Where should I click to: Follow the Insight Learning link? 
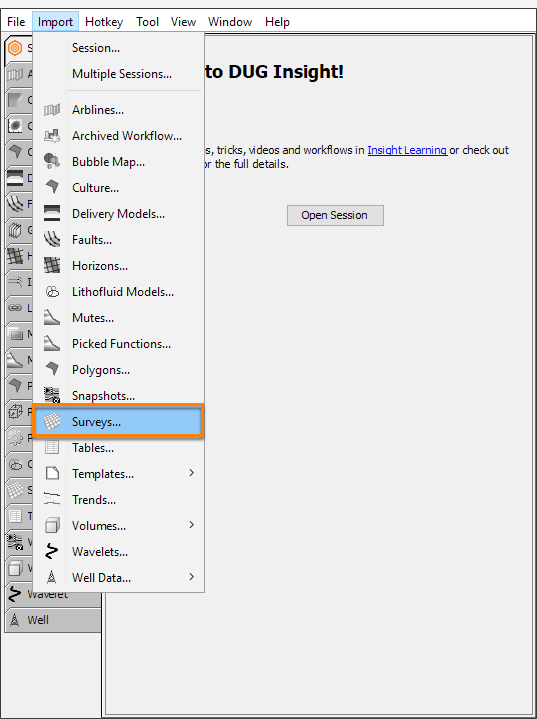coord(407,150)
